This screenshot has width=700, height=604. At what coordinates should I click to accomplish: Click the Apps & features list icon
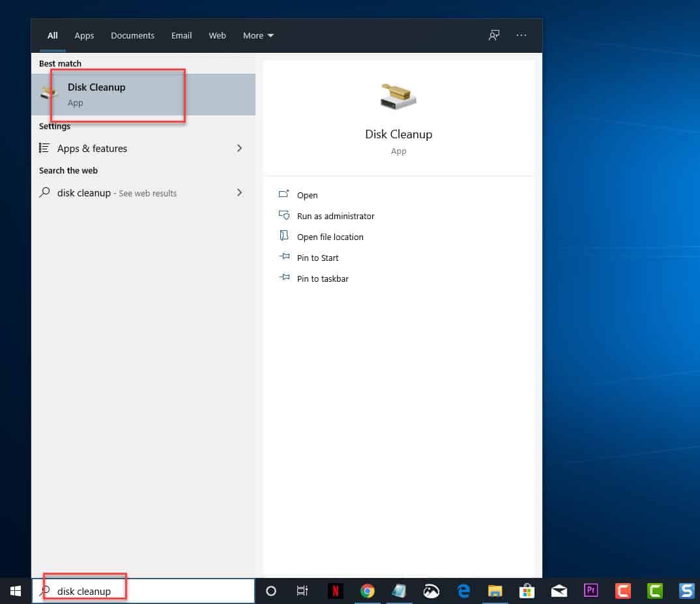(x=44, y=148)
